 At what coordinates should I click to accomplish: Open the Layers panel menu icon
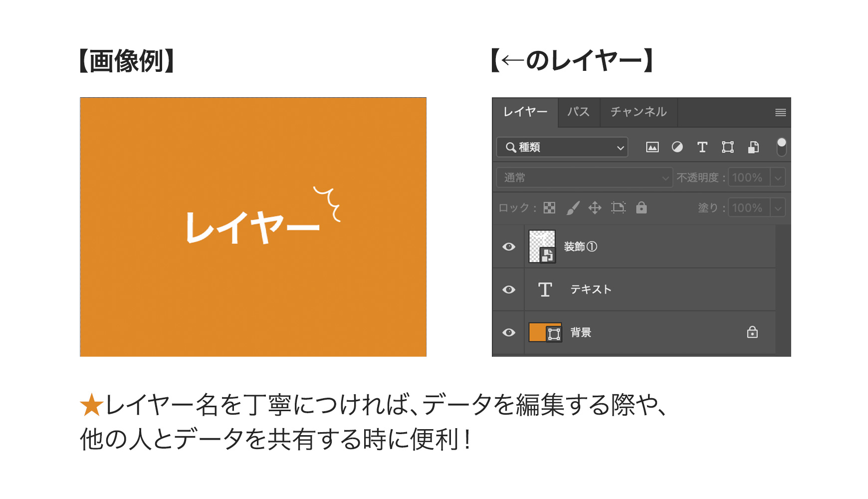pos(781,113)
